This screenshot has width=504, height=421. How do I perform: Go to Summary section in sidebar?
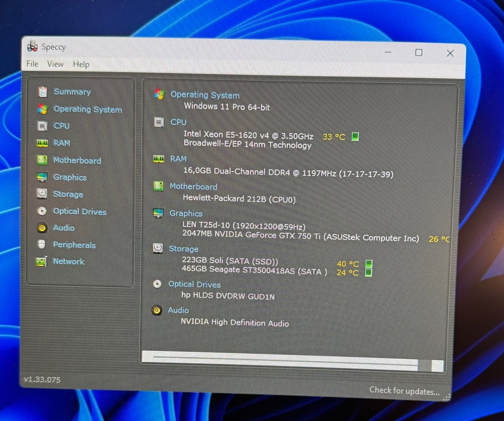pos(72,92)
